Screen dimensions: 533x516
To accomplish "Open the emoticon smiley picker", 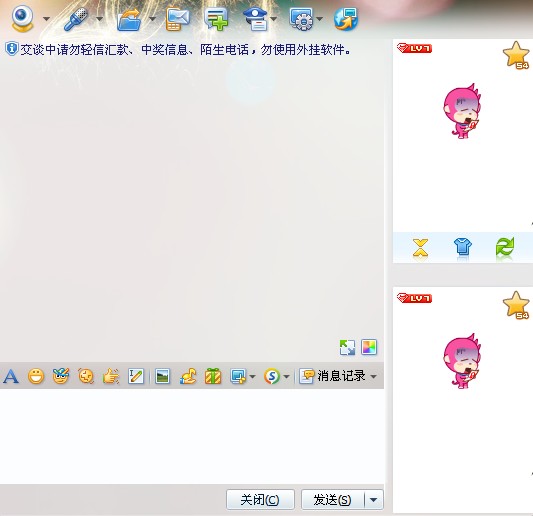I will point(36,376).
